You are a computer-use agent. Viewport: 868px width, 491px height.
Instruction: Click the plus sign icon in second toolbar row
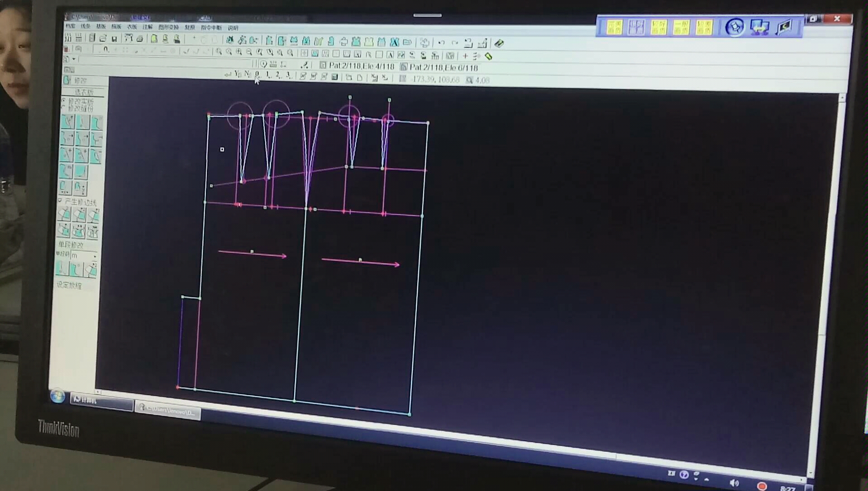pyautogui.click(x=465, y=56)
